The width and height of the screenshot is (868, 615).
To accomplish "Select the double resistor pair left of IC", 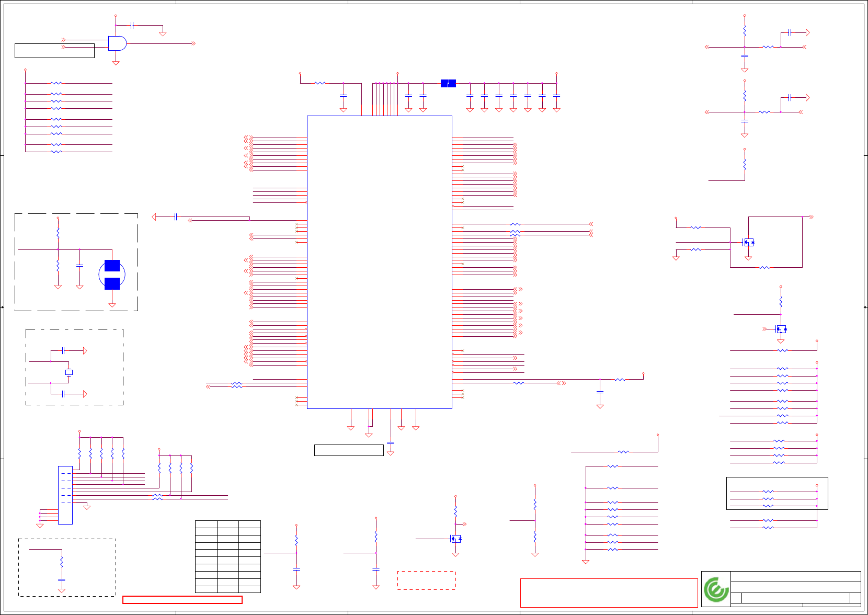I will [x=237, y=384].
